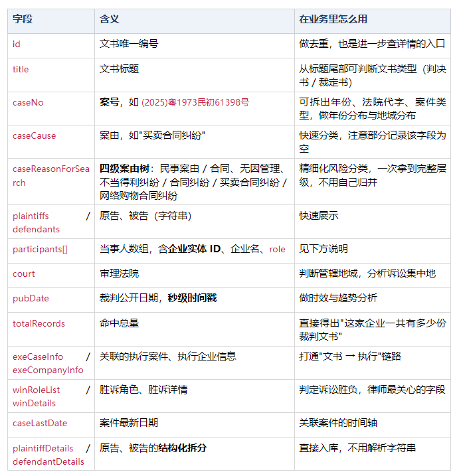
Task: Click the 快速分类，注意部分记录该字段为空 cell
Action: [x=372, y=142]
